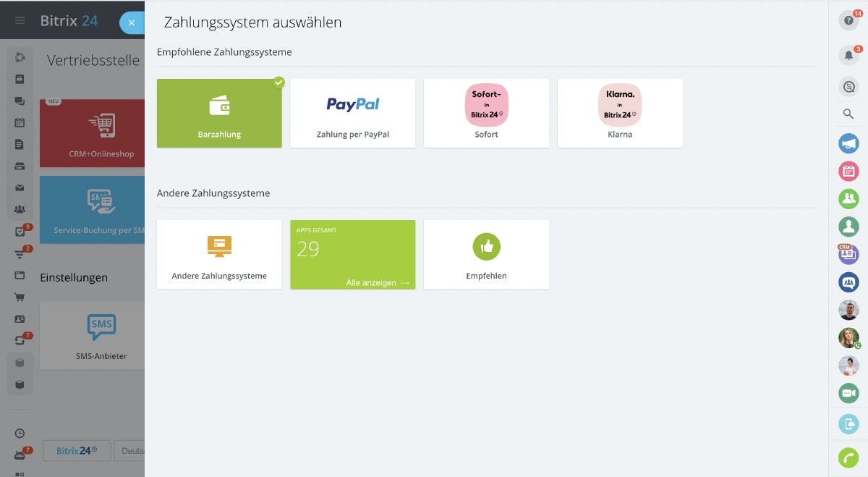
Task: Open tasks check icon with badge 9
Action: [x=20, y=232]
